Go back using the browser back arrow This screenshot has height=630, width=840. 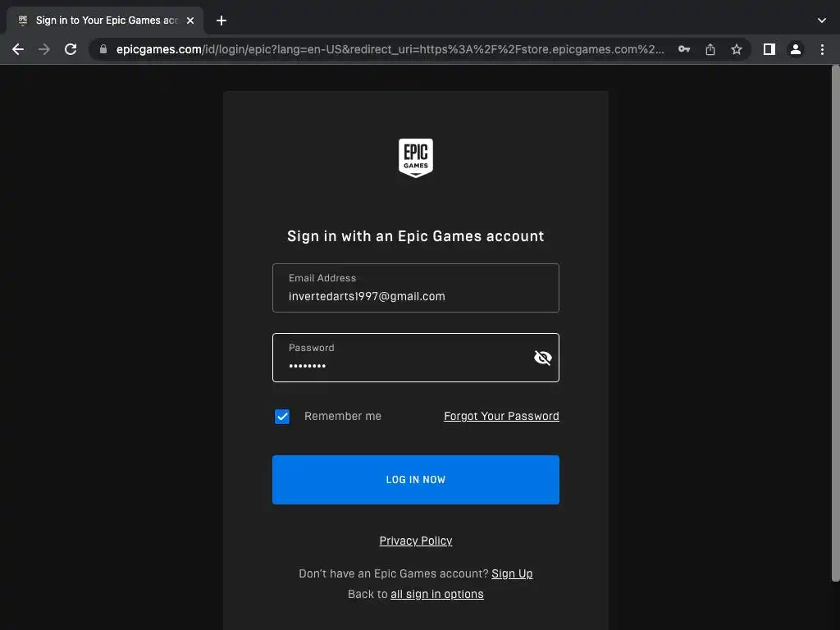[x=18, y=49]
